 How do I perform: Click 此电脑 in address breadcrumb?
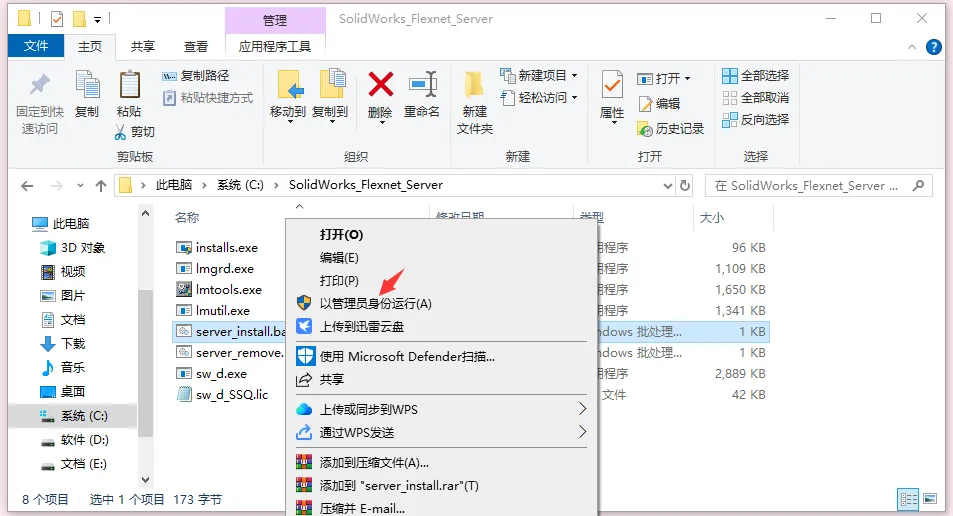(x=174, y=185)
